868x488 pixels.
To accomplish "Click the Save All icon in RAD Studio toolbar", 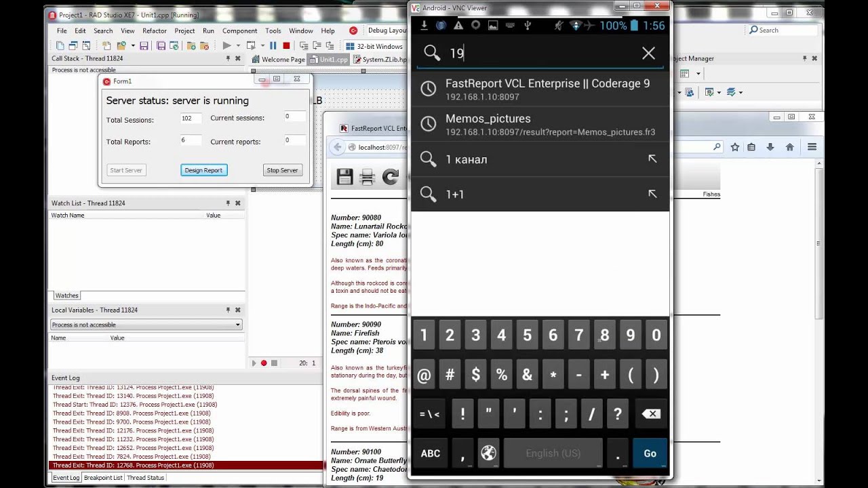I will [x=161, y=46].
